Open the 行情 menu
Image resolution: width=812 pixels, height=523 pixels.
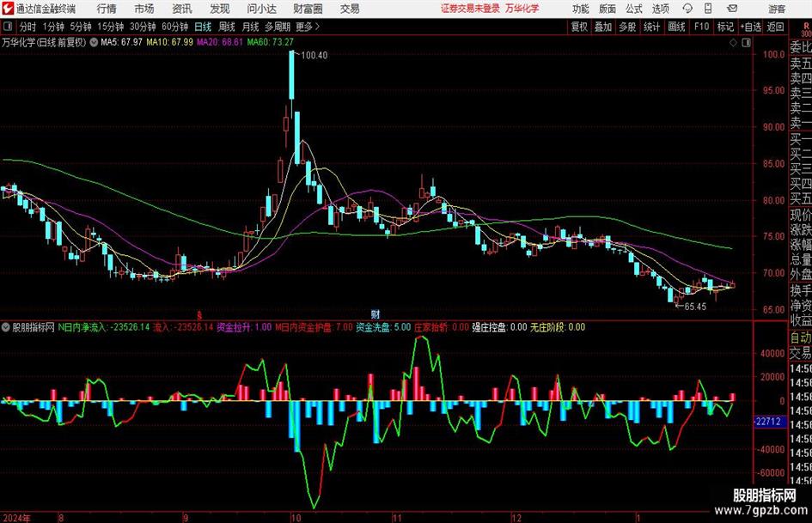point(107,9)
